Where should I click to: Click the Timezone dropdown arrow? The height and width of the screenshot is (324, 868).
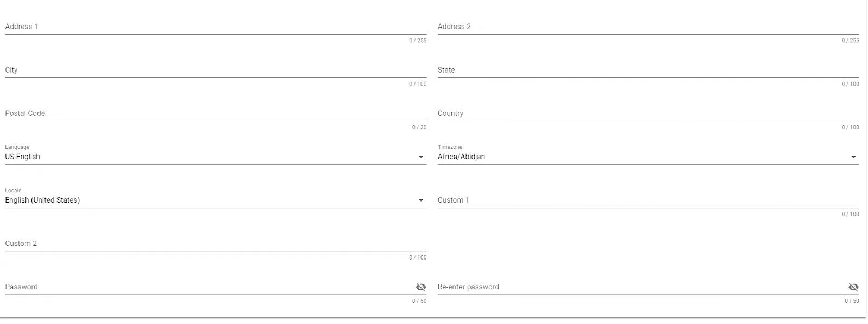[853, 157]
